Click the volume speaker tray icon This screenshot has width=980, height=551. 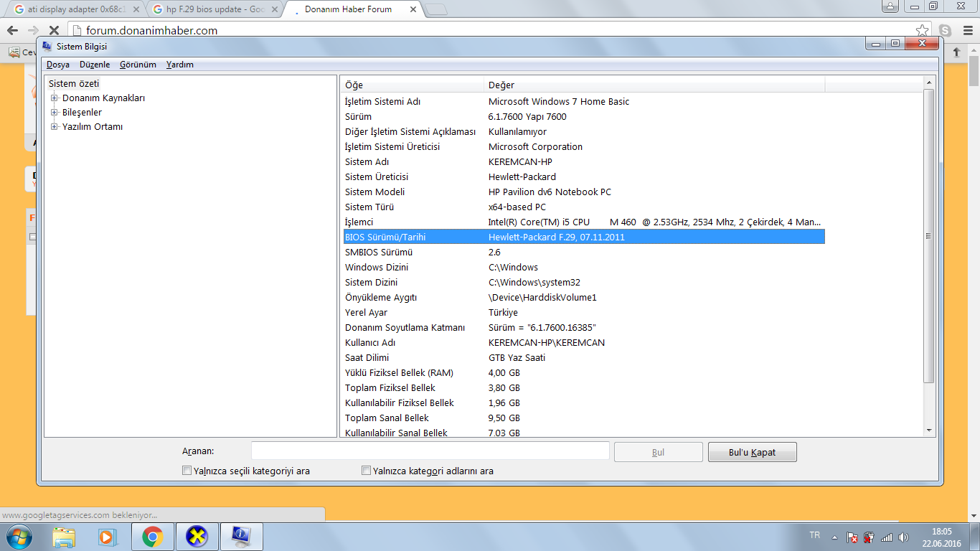pyautogui.click(x=903, y=537)
